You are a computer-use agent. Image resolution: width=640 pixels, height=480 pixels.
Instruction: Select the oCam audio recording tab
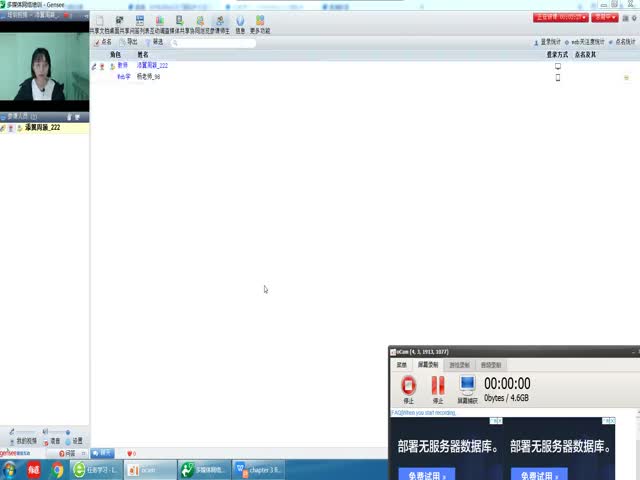491,365
